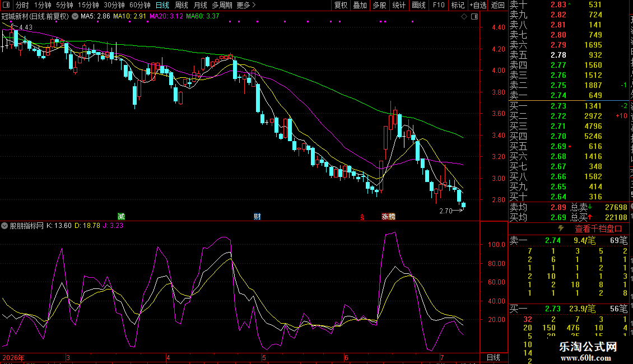
Task: Click the 股朋指标网 indicator name
Action: (27, 226)
